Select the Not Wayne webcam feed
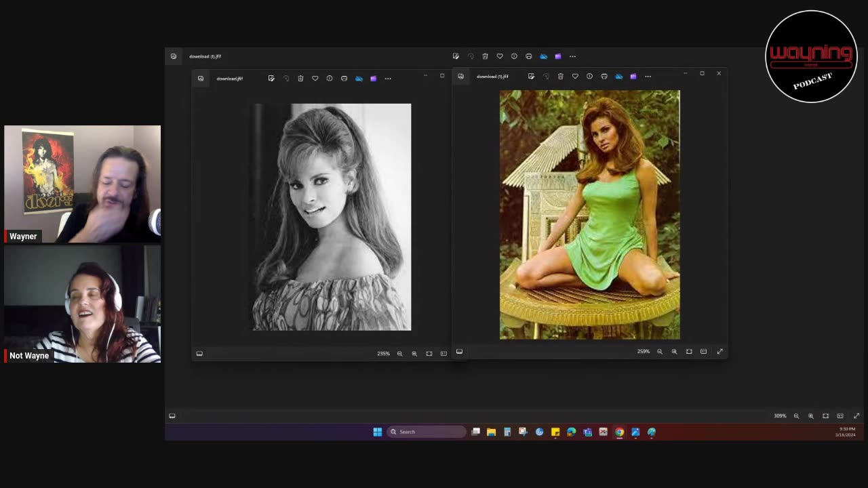 [83, 304]
